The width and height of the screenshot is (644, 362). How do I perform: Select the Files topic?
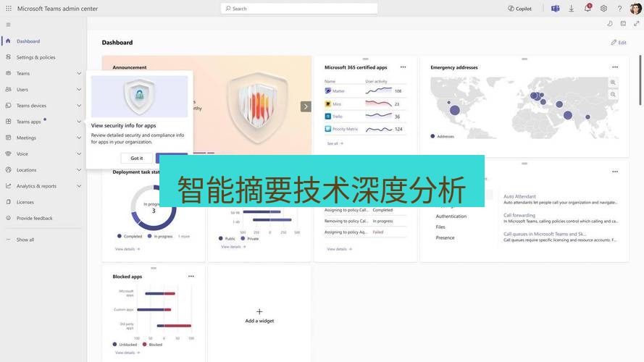(x=440, y=227)
